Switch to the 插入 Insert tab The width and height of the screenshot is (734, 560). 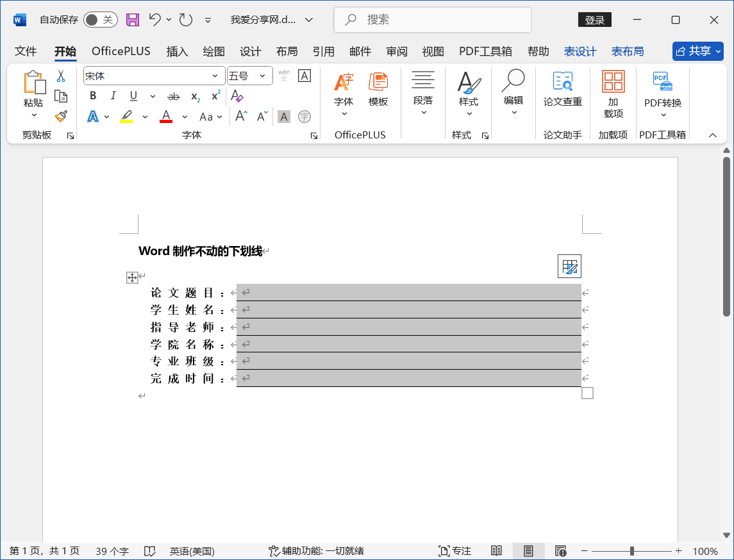[177, 51]
